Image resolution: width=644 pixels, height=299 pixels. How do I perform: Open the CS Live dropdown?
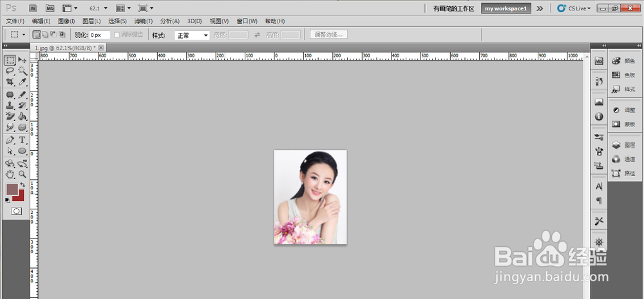[574, 8]
